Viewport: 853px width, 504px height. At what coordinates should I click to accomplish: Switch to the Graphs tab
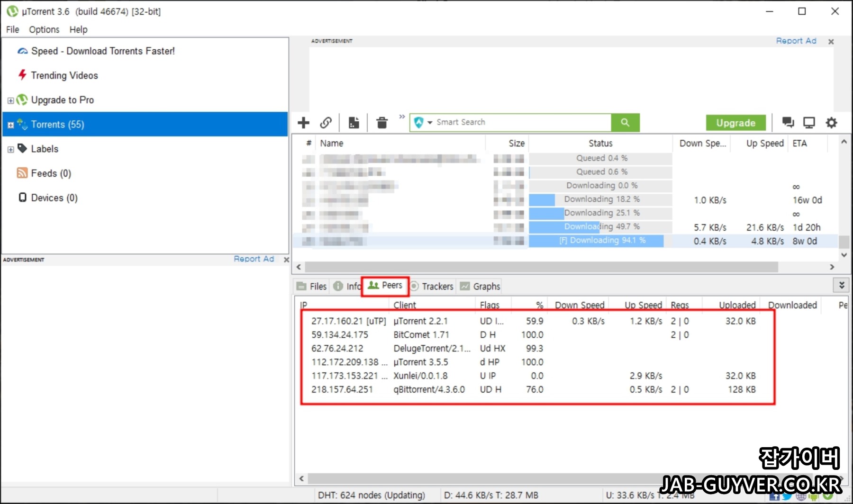point(480,286)
